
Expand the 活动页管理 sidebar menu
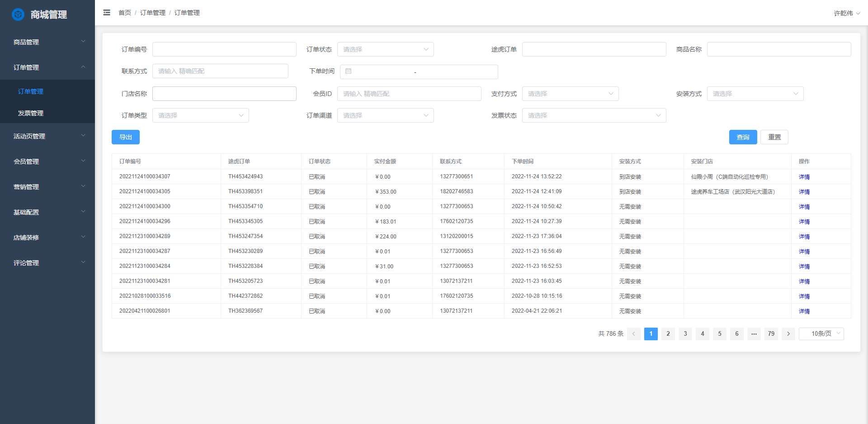pyautogui.click(x=47, y=136)
